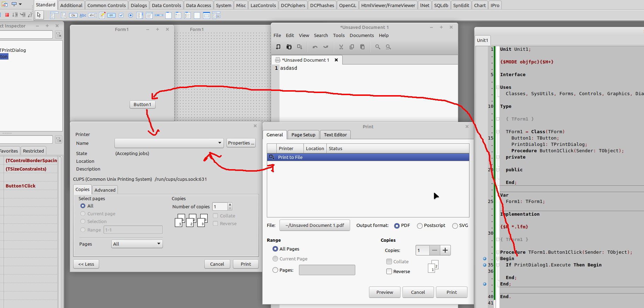
Task: Click the find magnifier icon in editor
Action: tap(378, 47)
